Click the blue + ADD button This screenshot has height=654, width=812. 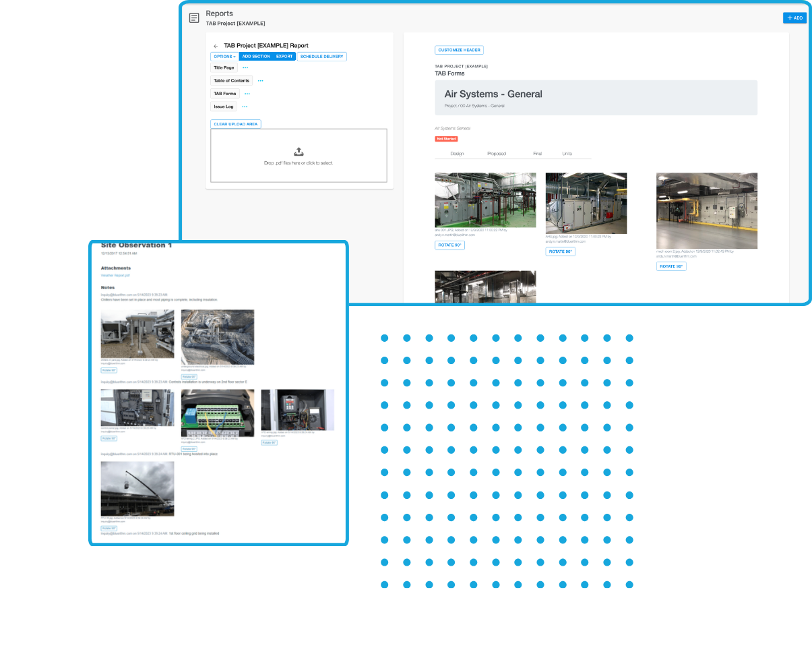[x=794, y=18]
